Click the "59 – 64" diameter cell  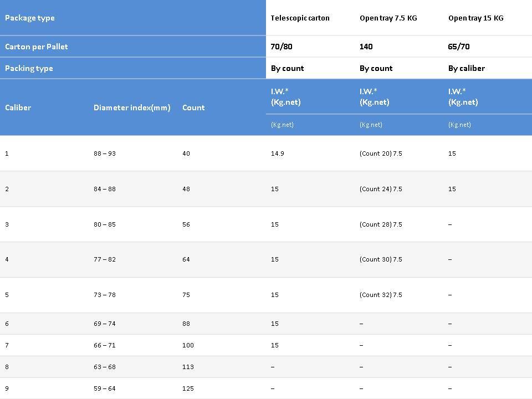(105, 388)
